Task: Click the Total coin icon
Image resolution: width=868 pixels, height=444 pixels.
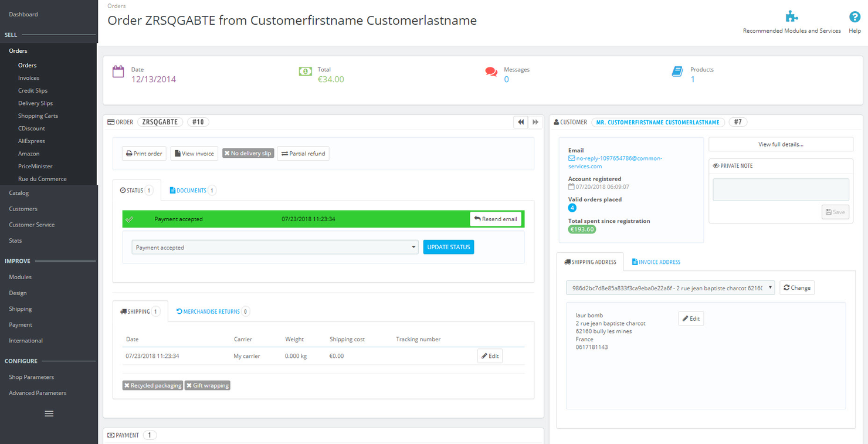Action: [x=305, y=71]
